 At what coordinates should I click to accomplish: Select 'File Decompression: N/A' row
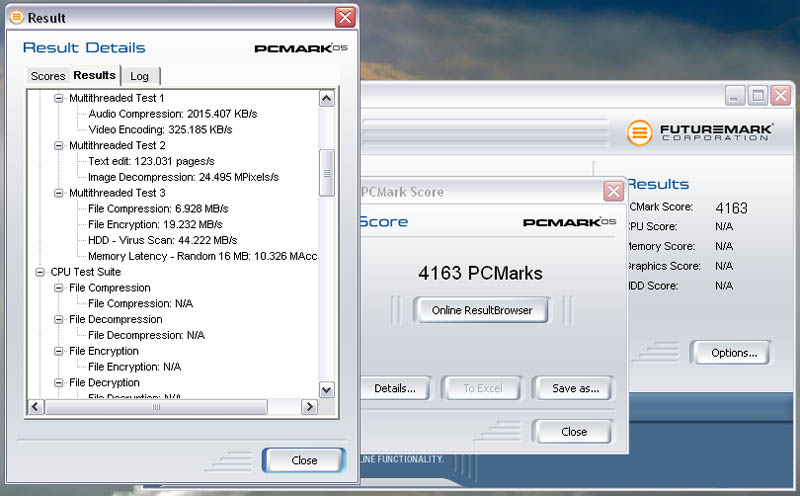point(146,335)
